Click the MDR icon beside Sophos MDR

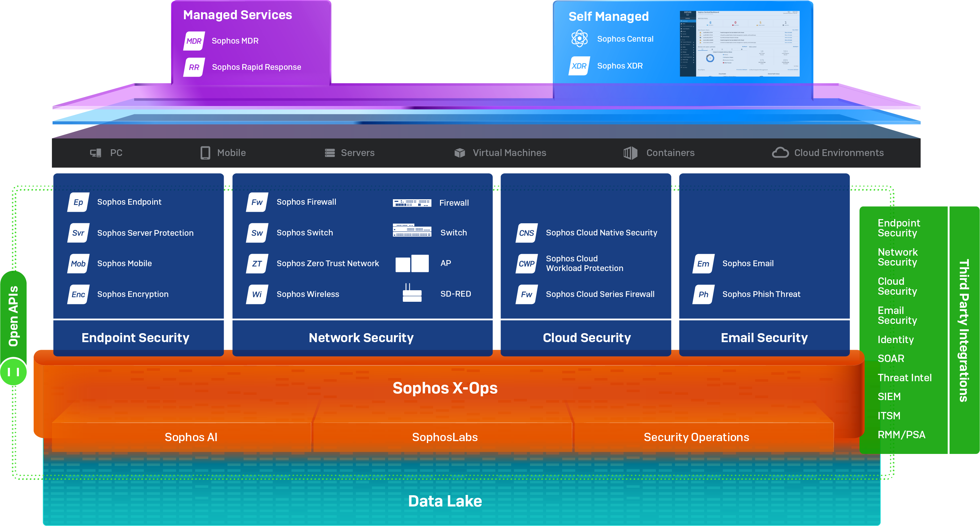pos(194,41)
